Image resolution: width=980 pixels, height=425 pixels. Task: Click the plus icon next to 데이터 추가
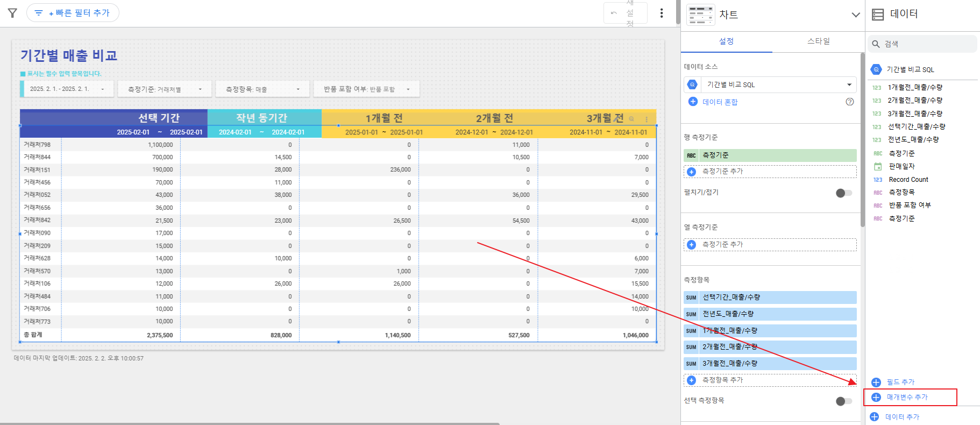(x=875, y=417)
